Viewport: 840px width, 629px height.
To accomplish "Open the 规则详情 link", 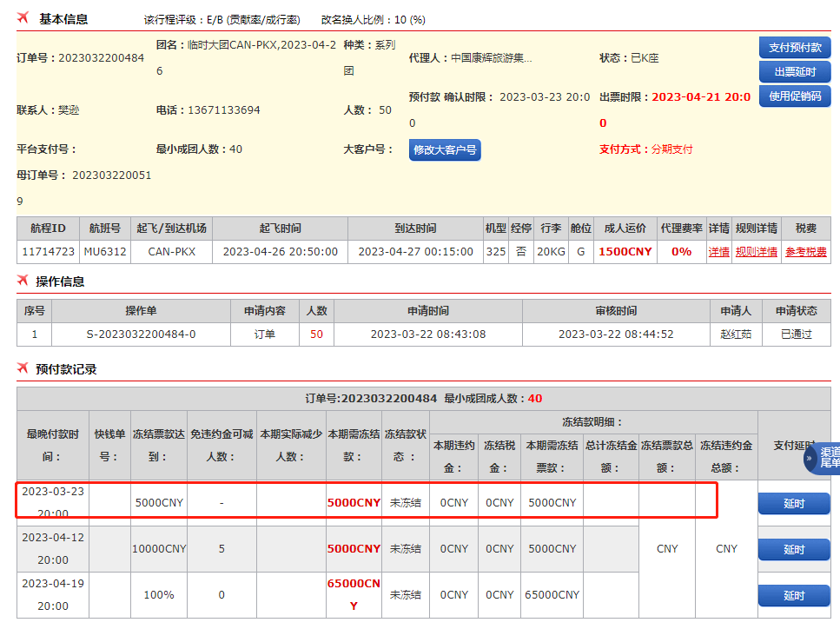I will pos(756,252).
